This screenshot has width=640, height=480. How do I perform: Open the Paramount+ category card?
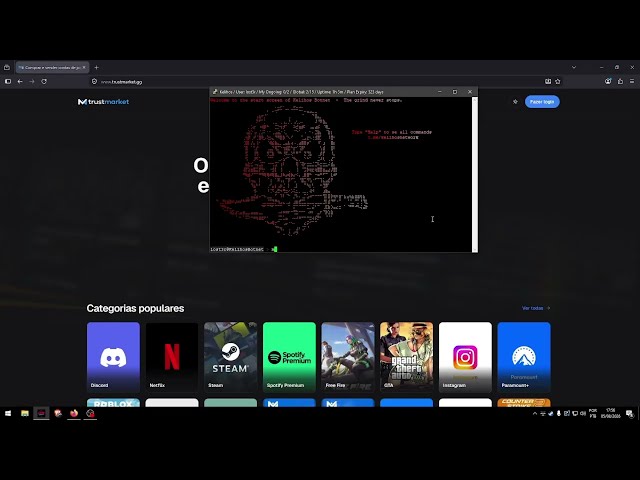[524, 357]
